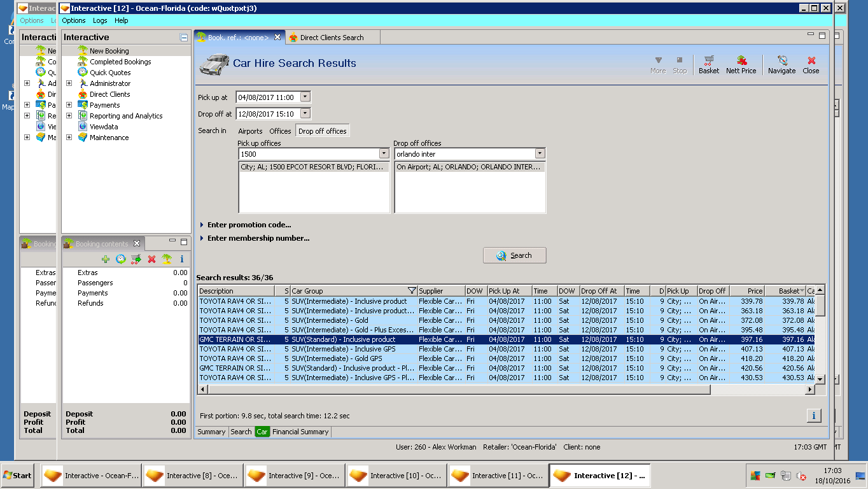Click the Pick up offices field containing 1500
868x489 pixels.
(x=309, y=154)
